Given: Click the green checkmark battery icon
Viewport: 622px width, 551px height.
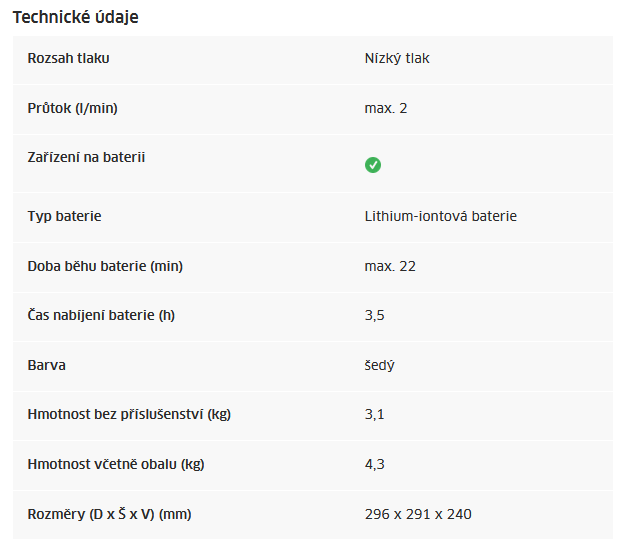Looking at the screenshot, I should coord(372,165).
